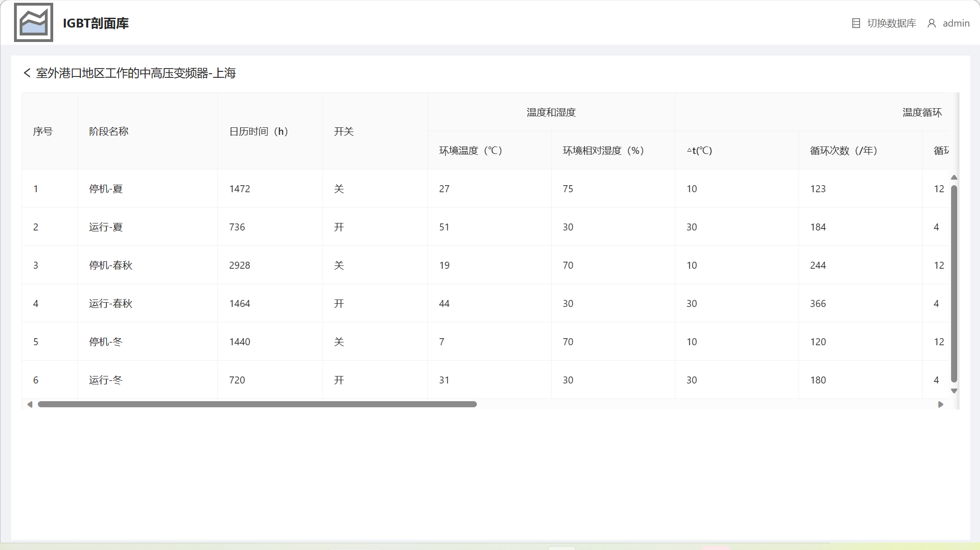
Task: Click the horizontal scrollbar thumb
Action: (x=257, y=404)
